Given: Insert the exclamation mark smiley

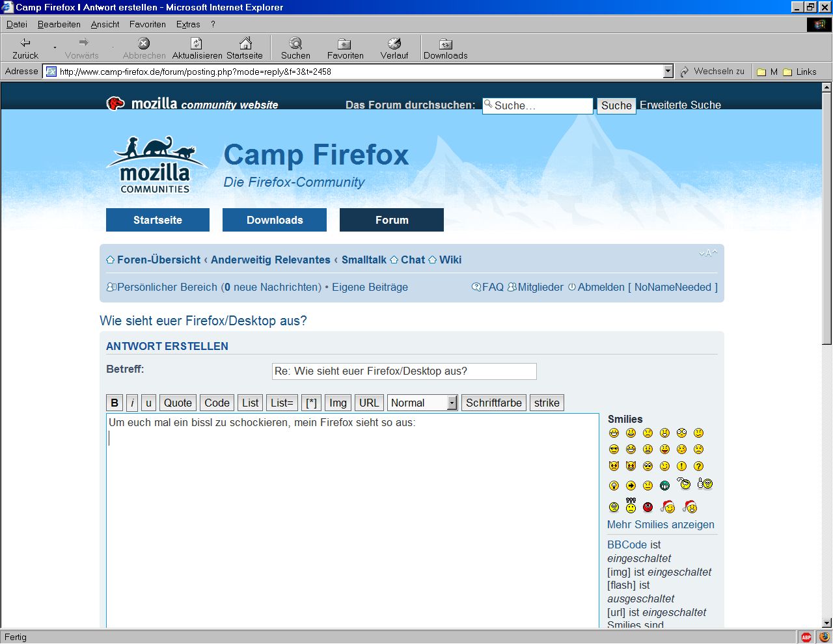Looking at the screenshot, I should point(681,466).
